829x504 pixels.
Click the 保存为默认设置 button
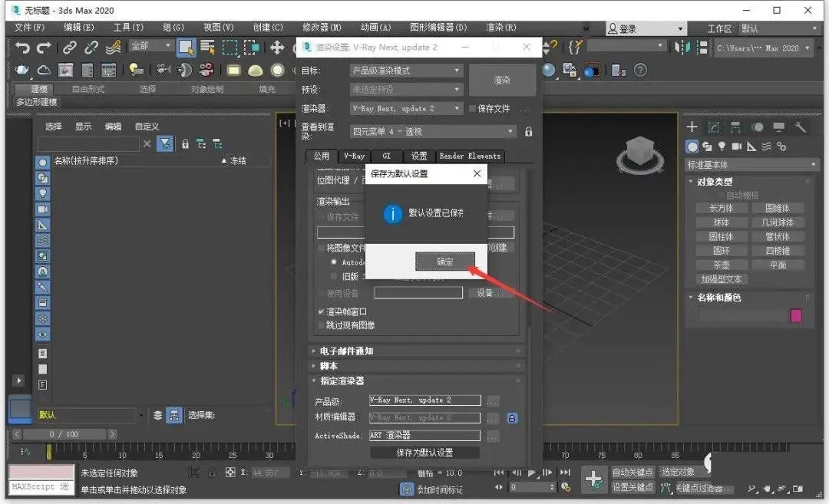click(x=424, y=453)
